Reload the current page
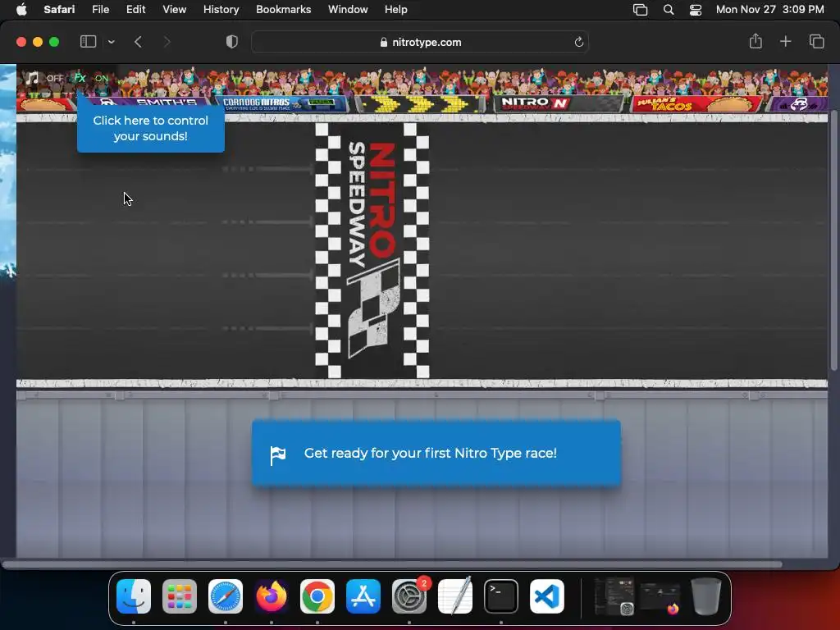Viewport: 840px width, 630px height. click(578, 43)
